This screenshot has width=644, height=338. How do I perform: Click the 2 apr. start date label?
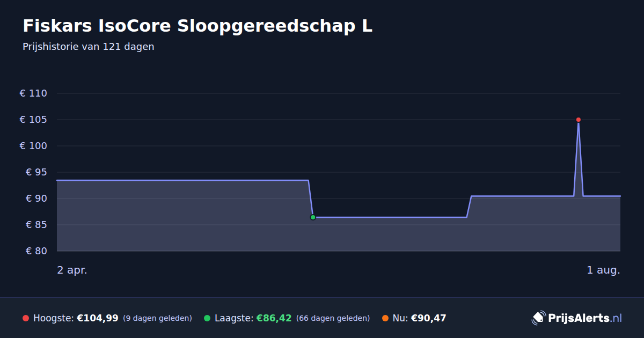tap(72, 270)
